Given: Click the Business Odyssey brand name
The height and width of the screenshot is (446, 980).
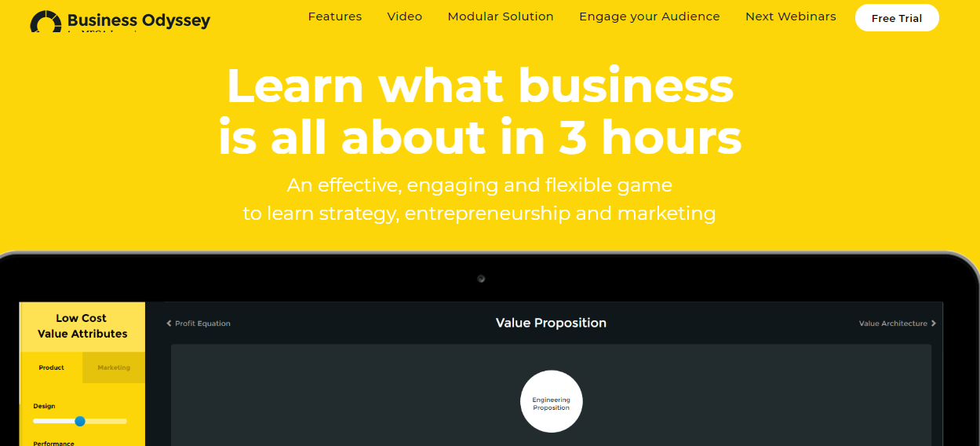Looking at the screenshot, I should pyautogui.click(x=139, y=20).
